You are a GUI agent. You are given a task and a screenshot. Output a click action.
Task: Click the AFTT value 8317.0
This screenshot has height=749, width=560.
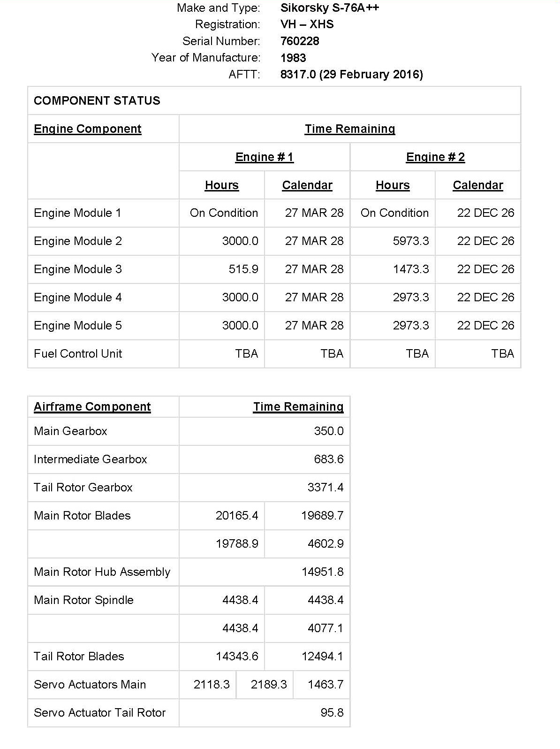click(298, 75)
